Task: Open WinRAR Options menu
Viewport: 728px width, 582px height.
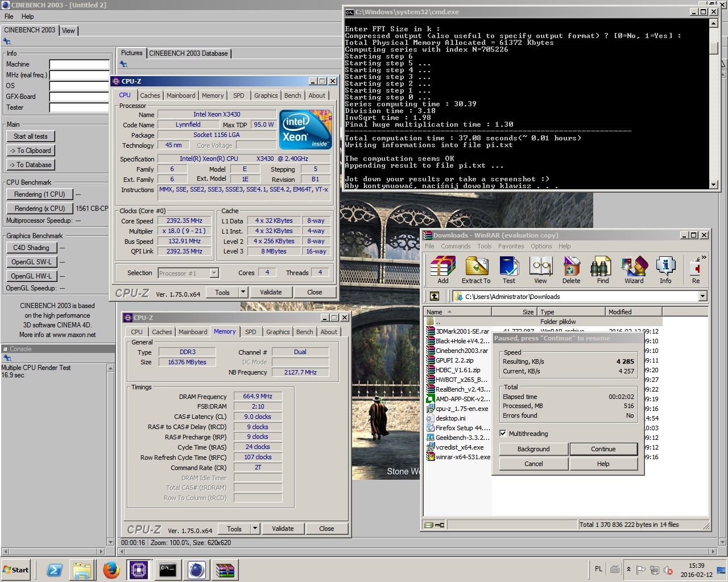Action: click(541, 246)
